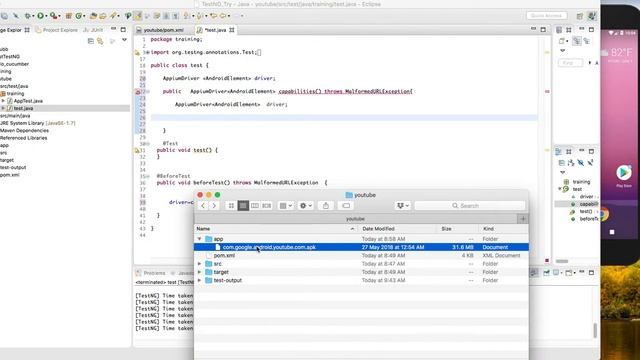The image size is (640, 360).
Task: Click the Quick Access search field
Action: click(547, 16)
